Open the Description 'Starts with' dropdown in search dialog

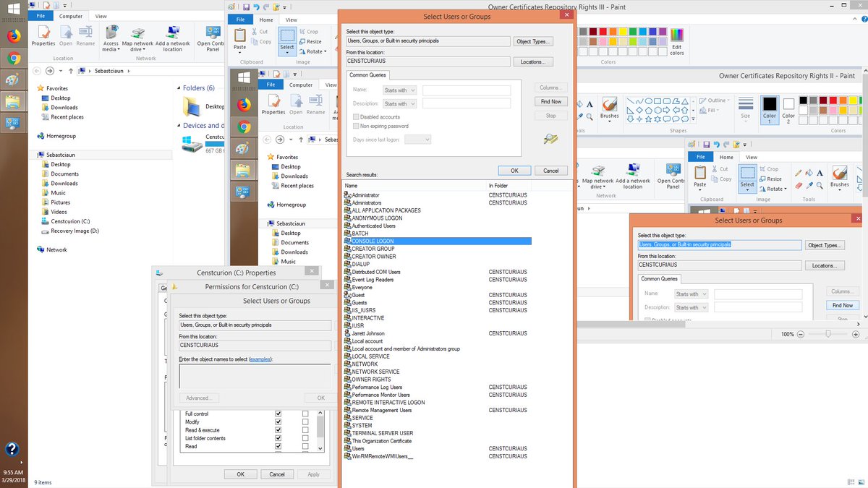[x=399, y=103]
